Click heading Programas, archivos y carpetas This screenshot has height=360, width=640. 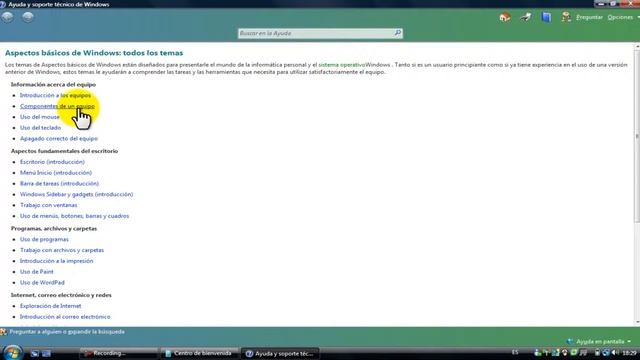click(x=54, y=229)
